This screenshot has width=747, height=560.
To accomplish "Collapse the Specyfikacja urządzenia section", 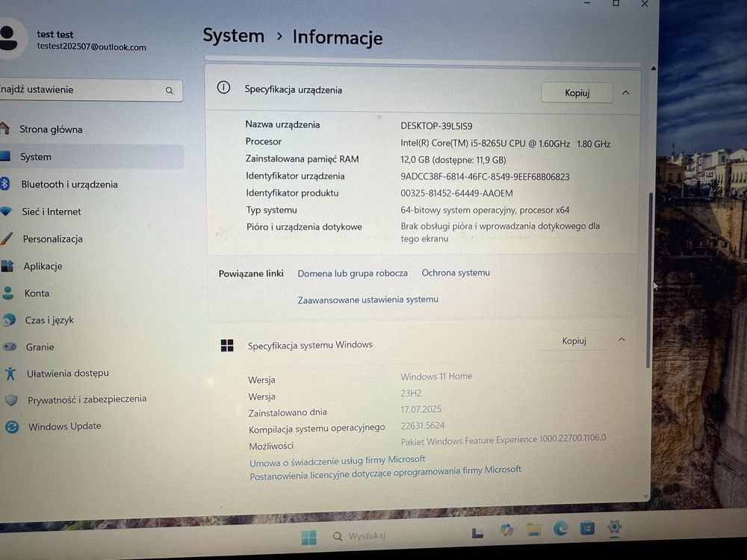I will [625, 93].
